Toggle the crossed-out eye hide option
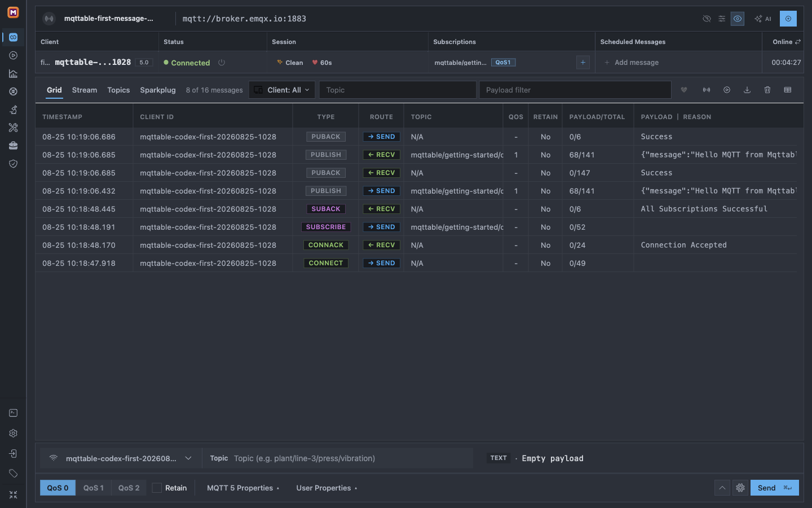Screen dimensions: 812x508 tap(707, 19)
